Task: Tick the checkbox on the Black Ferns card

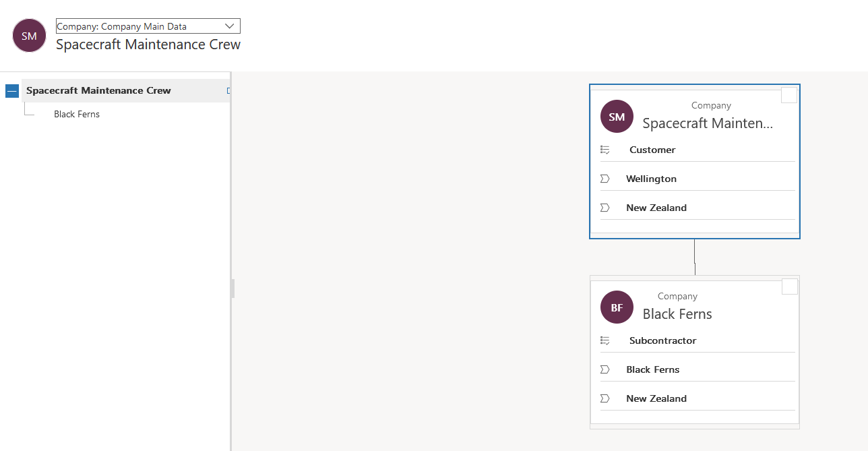Action: tap(789, 287)
